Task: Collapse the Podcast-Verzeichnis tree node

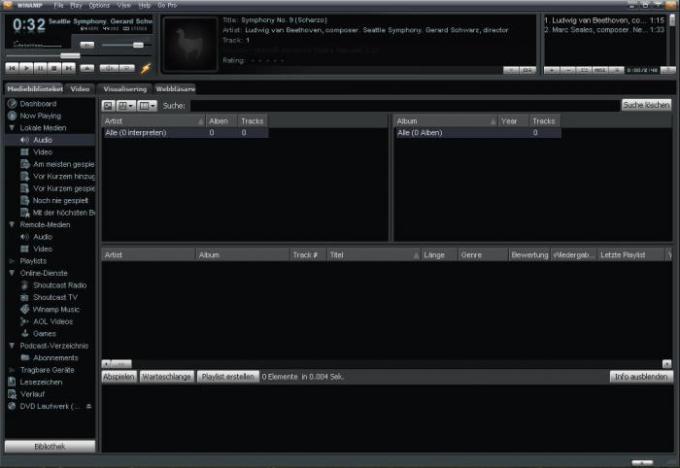Action: pos(12,346)
